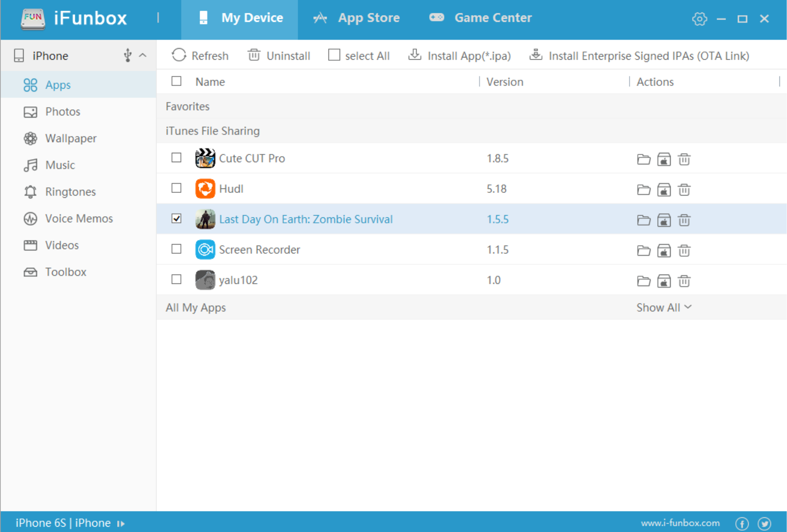This screenshot has height=532, width=787.
Task: Open the Game Center tab
Action: click(480, 18)
